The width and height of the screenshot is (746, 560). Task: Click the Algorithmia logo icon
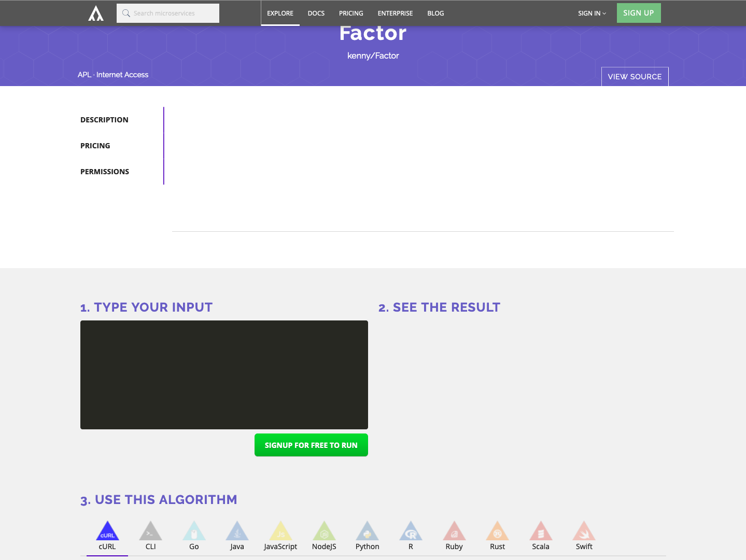click(x=96, y=13)
